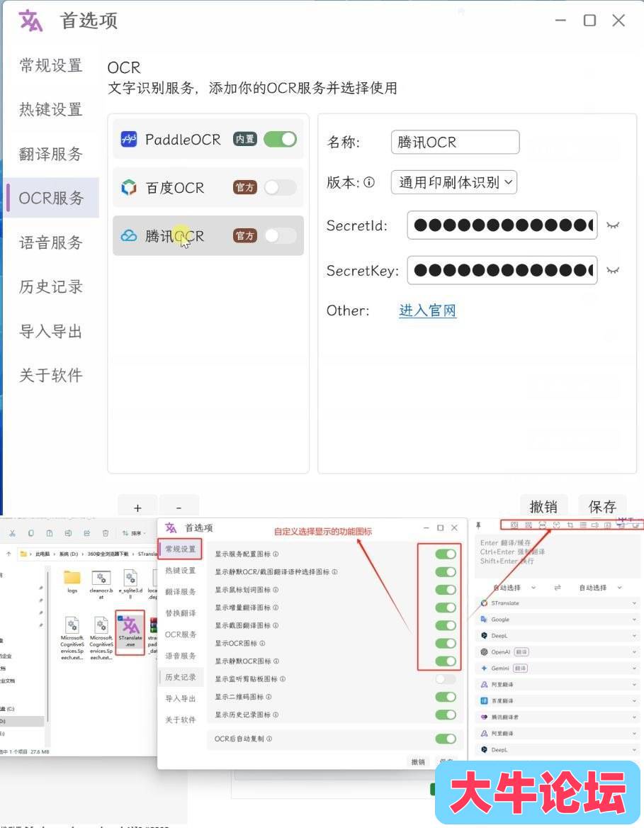
Task: Expand the Gemini result row chevron
Action: (x=634, y=668)
